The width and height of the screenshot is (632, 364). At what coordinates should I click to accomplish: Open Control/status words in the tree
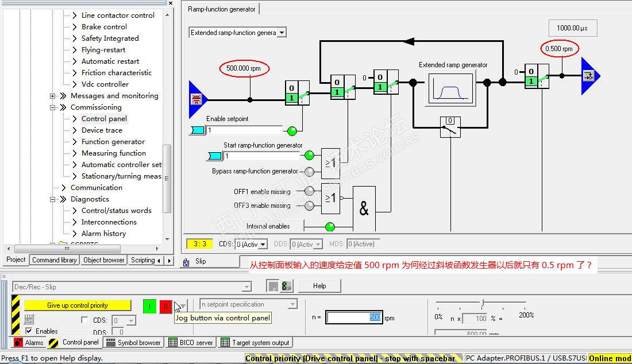point(117,211)
